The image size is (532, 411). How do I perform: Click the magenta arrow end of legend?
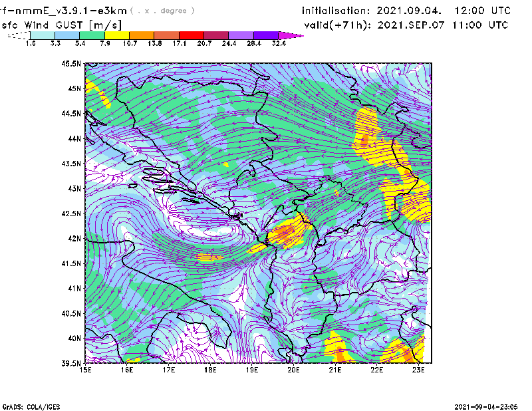pos(291,35)
